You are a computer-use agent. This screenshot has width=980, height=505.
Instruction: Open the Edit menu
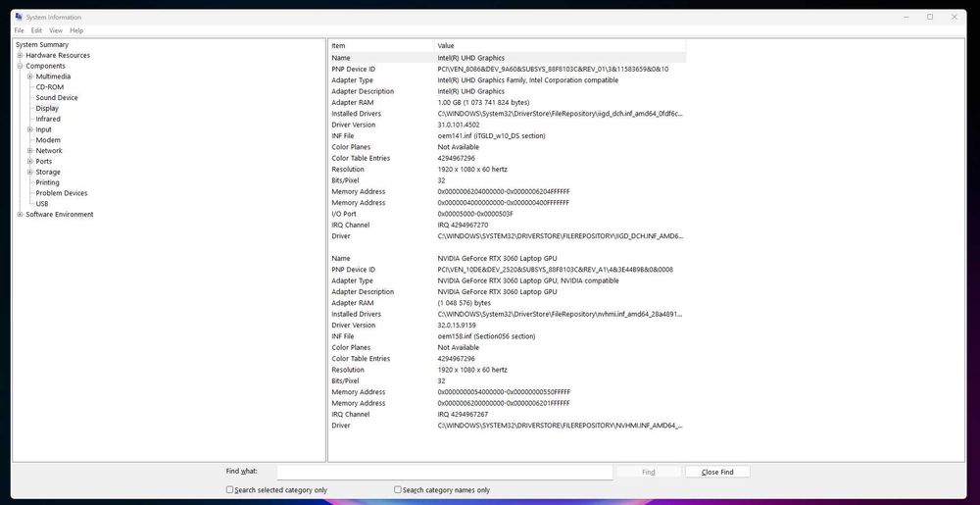point(37,30)
